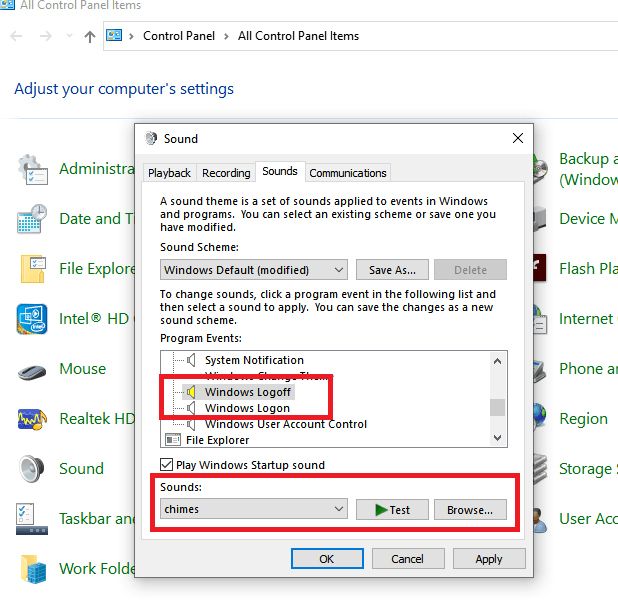618x614 pixels.
Task: Open the Sound speaker icon in Control Panel
Action: pyautogui.click(x=32, y=469)
